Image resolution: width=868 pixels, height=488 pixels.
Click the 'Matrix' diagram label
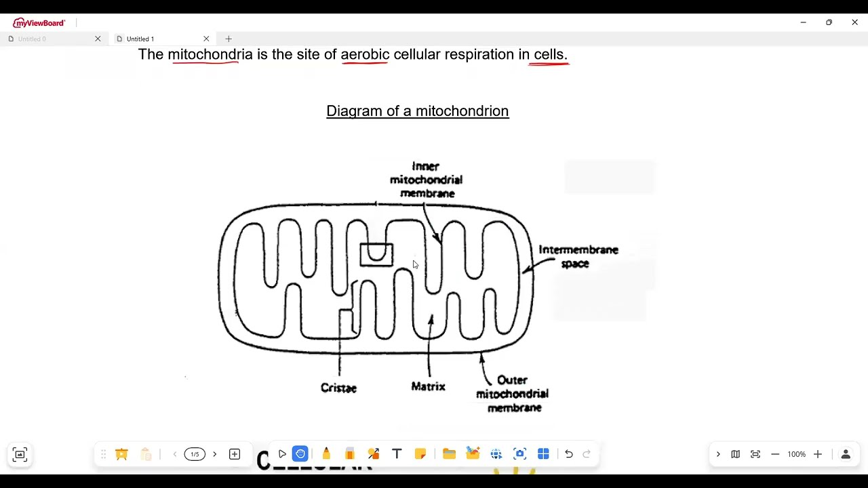pos(429,386)
